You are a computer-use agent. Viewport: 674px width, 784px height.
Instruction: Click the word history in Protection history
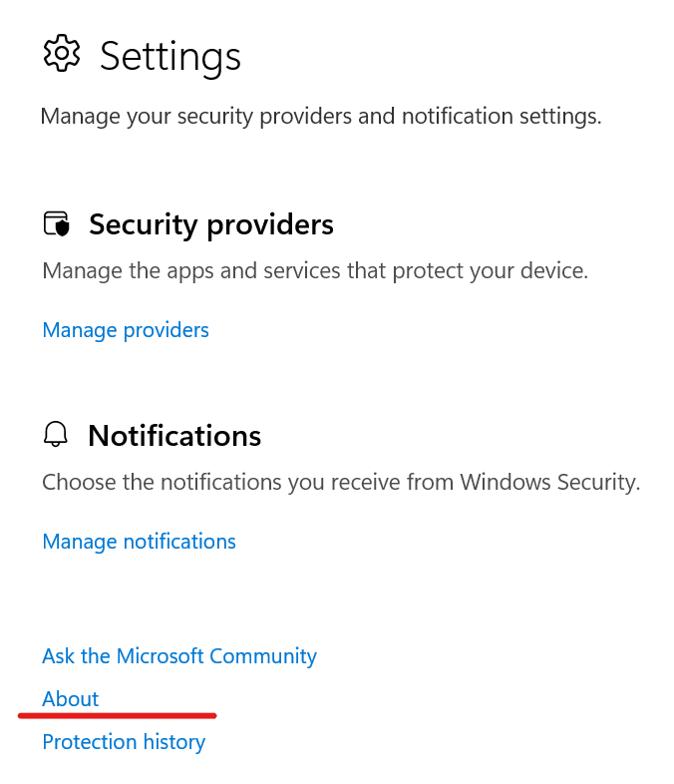point(174,742)
